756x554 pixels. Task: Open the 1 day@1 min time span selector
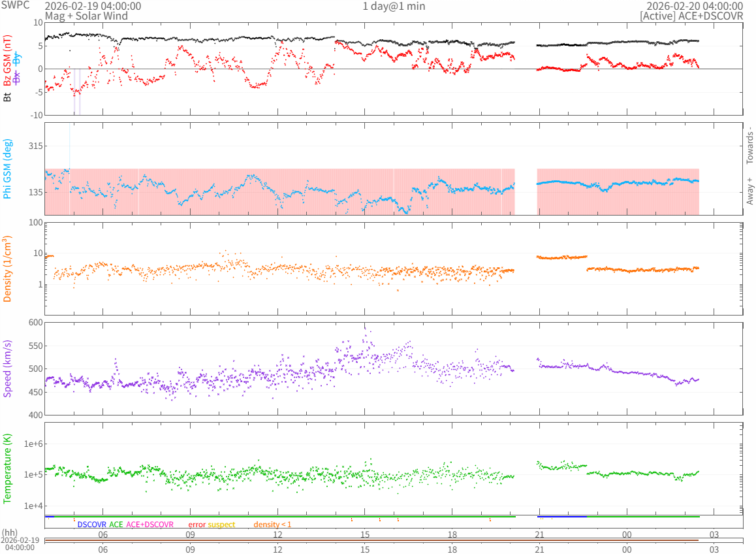coord(394,6)
